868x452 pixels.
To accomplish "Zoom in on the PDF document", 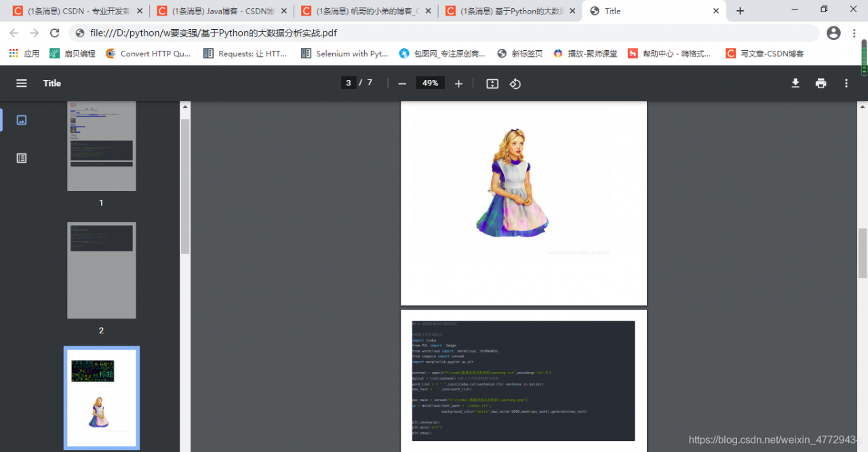I will click(458, 83).
